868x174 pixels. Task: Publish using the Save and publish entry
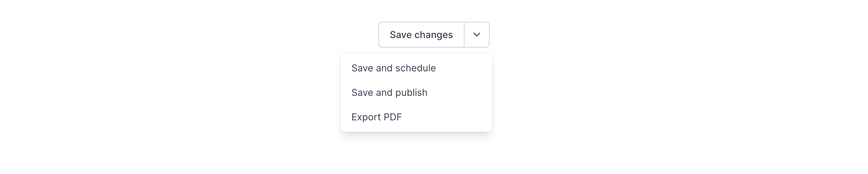[x=389, y=92]
